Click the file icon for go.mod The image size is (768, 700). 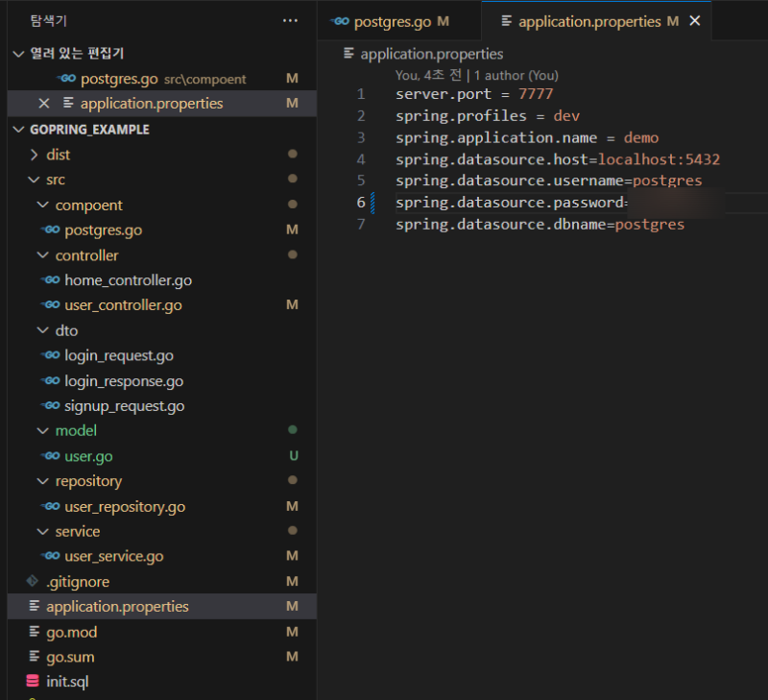click(x=35, y=632)
